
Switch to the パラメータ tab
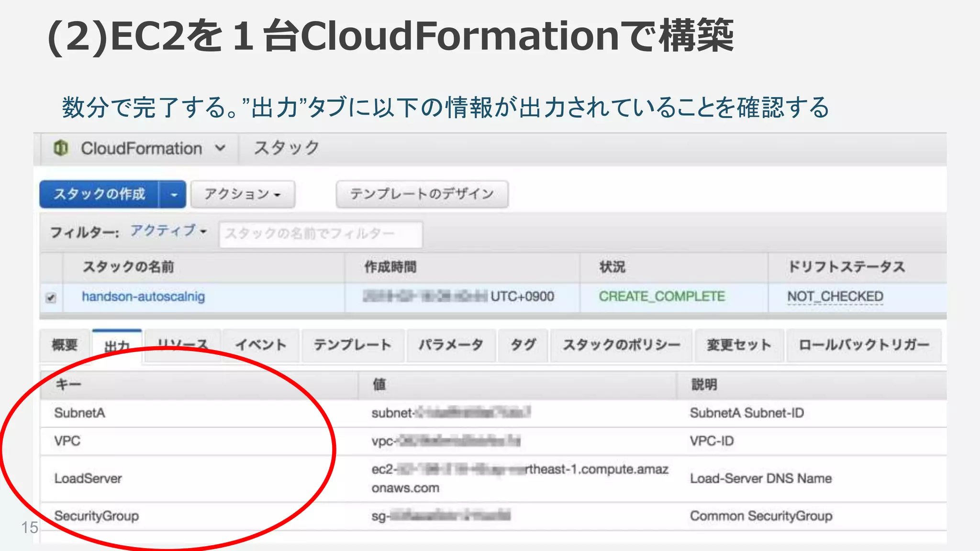click(451, 345)
